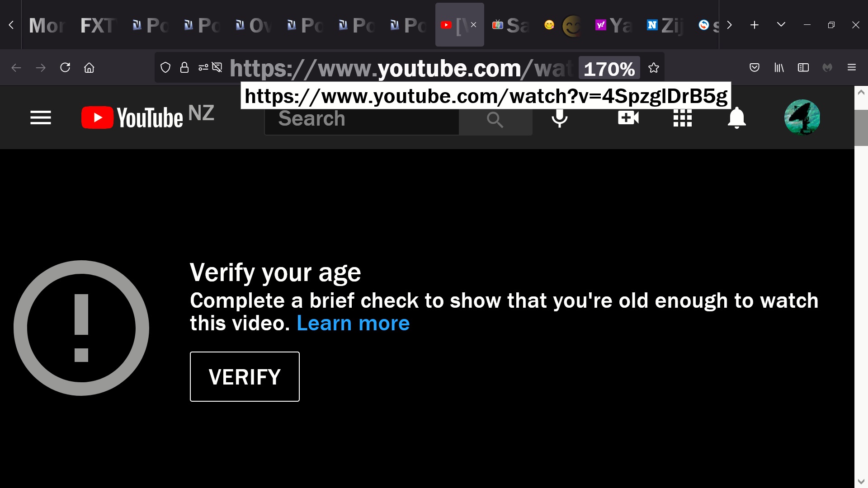
Task: Bookmark this page with the star icon
Action: coord(654,68)
